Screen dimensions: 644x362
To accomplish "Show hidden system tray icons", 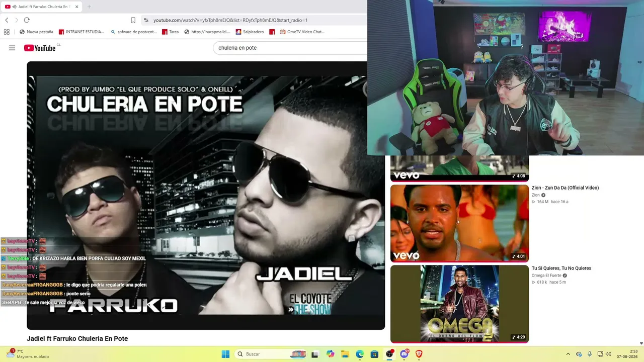I will 568,354.
